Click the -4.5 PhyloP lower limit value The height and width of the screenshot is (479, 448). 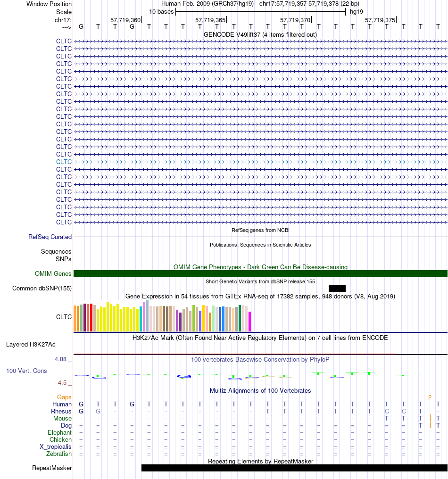click(61, 382)
